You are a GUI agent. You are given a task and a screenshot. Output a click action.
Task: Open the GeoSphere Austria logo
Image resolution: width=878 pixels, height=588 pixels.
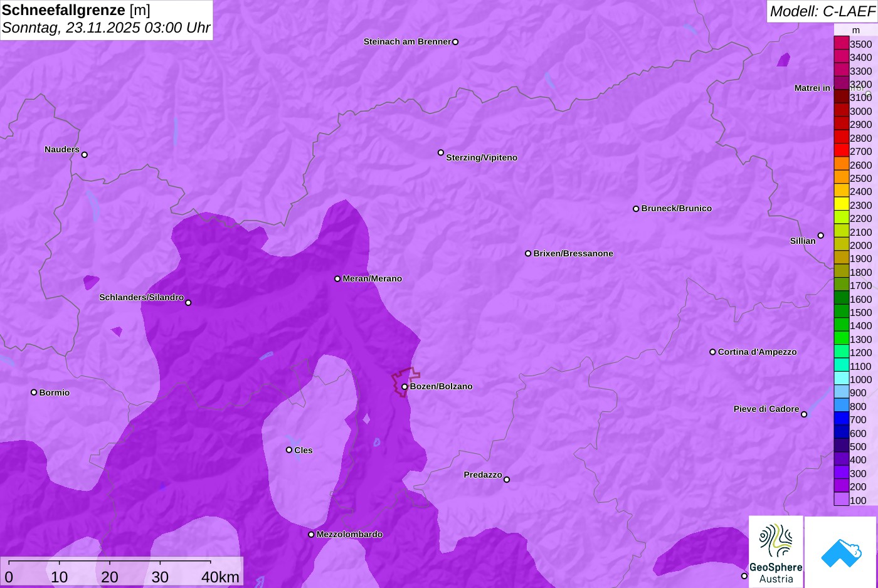tap(776, 552)
